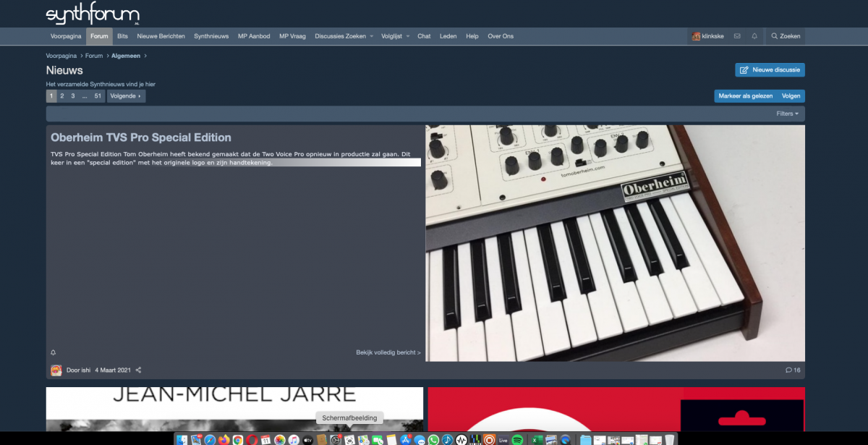
Task: Click the Voorpagina breadcrumb
Action: pyautogui.click(x=61, y=56)
